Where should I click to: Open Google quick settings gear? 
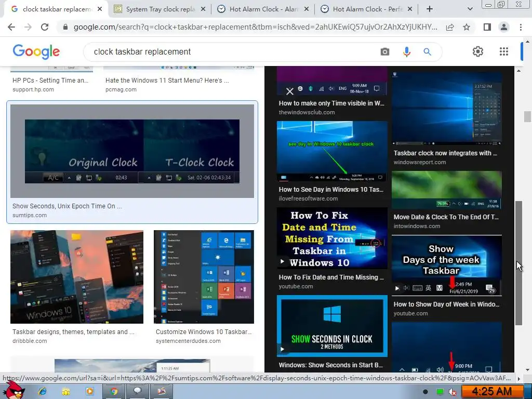click(478, 51)
